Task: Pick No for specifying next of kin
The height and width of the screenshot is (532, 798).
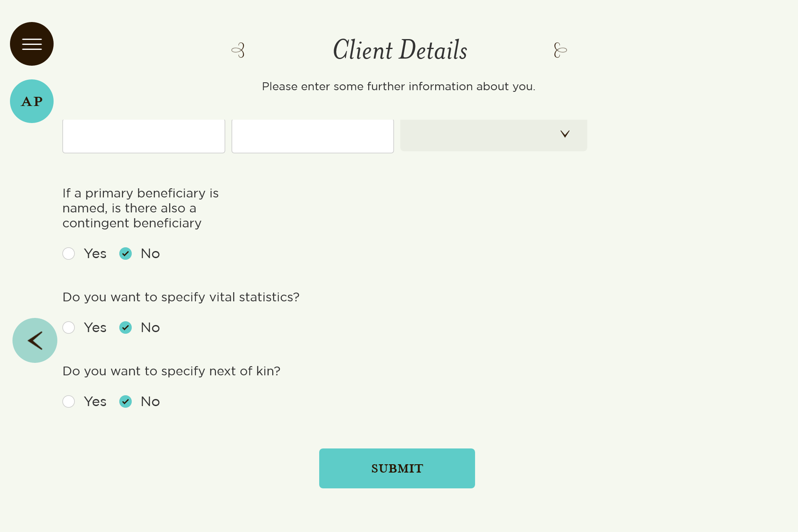Action: click(126, 401)
